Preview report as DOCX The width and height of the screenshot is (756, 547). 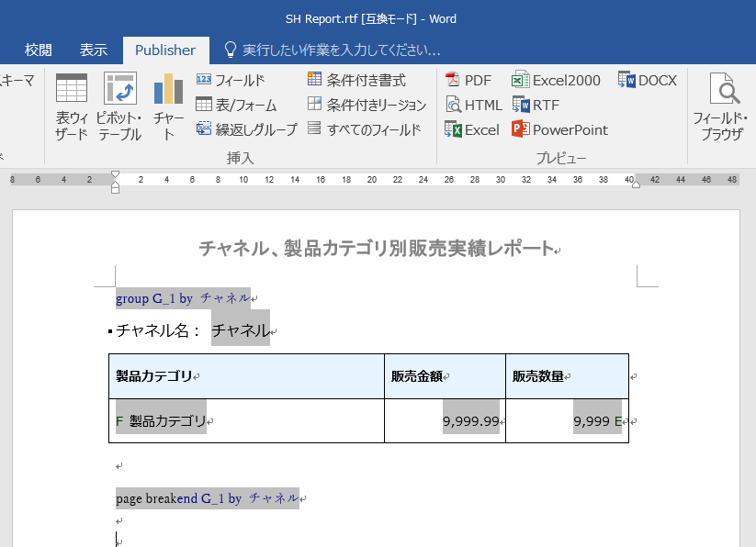click(x=648, y=80)
